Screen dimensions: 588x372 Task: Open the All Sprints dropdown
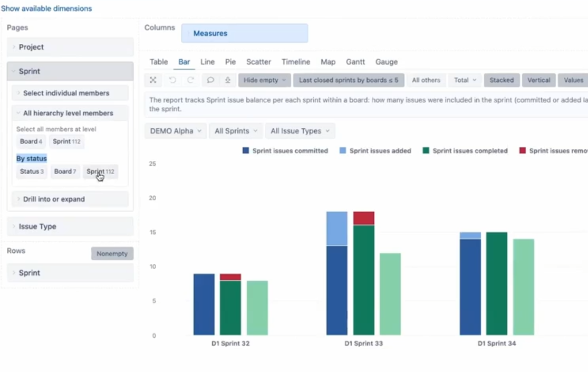(x=236, y=131)
